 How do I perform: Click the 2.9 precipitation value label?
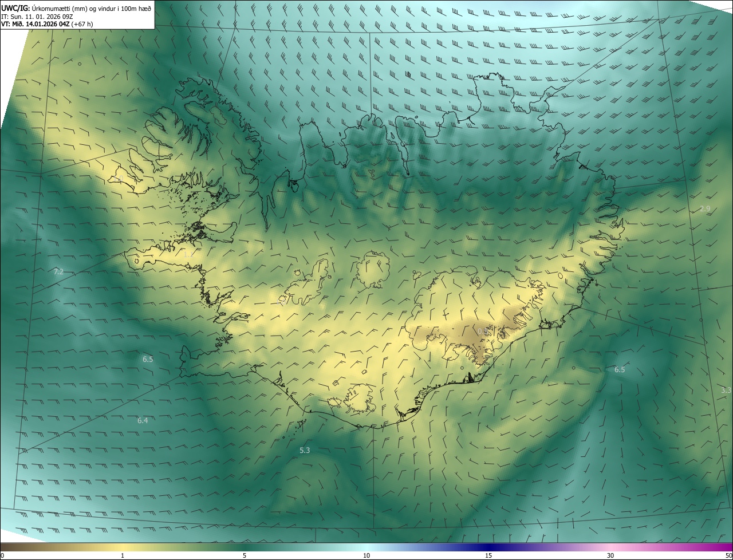click(x=705, y=209)
